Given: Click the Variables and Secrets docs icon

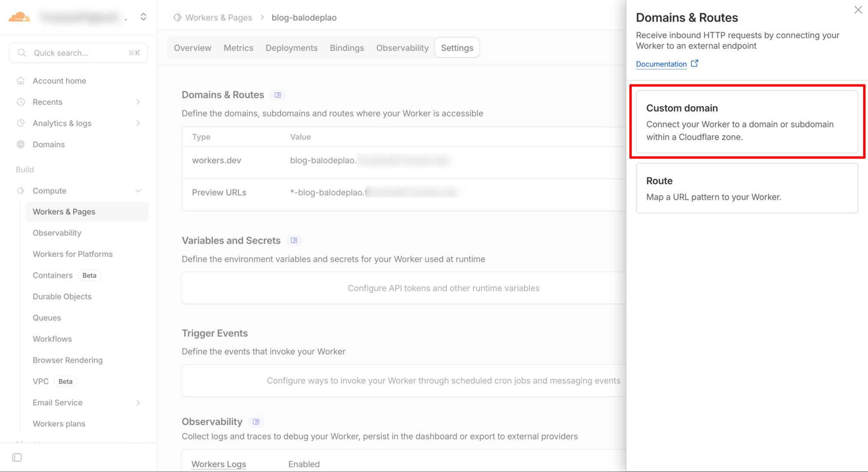Looking at the screenshot, I should tap(294, 241).
